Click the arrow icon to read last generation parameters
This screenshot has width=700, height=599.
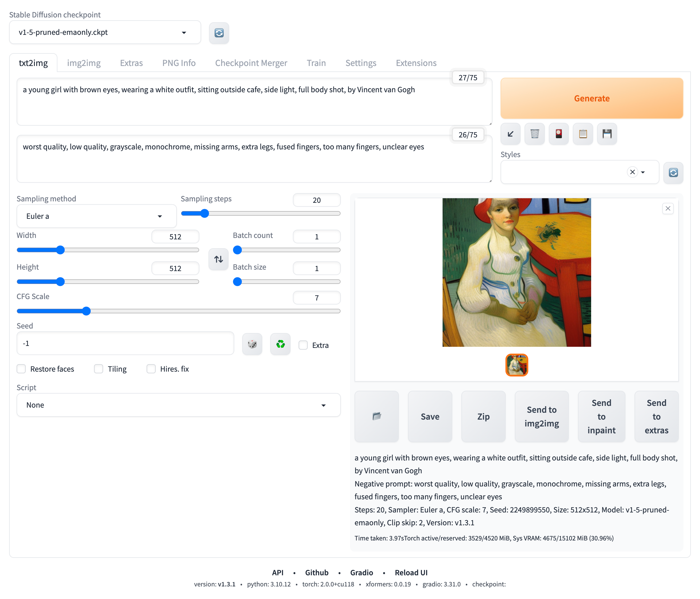tap(510, 134)
